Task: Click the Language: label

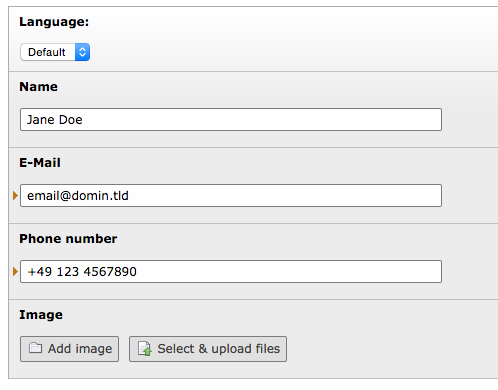Action: pos(54,22)
